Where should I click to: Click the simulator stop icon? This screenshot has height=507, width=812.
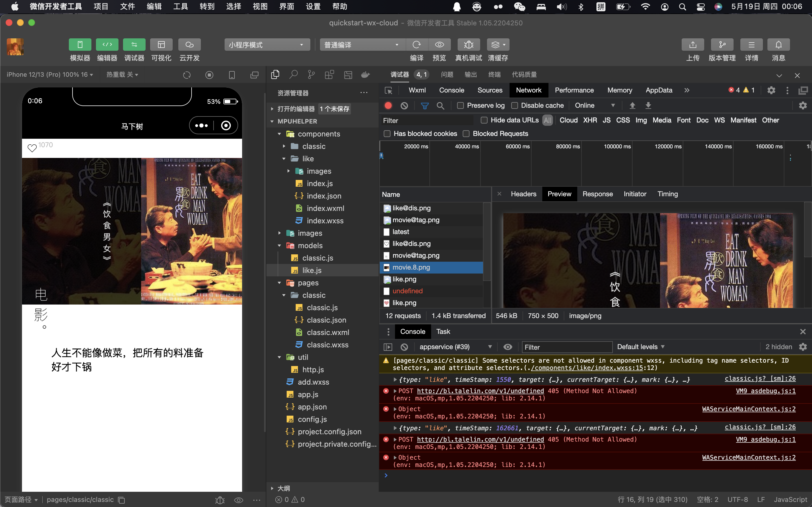point(209,75)
